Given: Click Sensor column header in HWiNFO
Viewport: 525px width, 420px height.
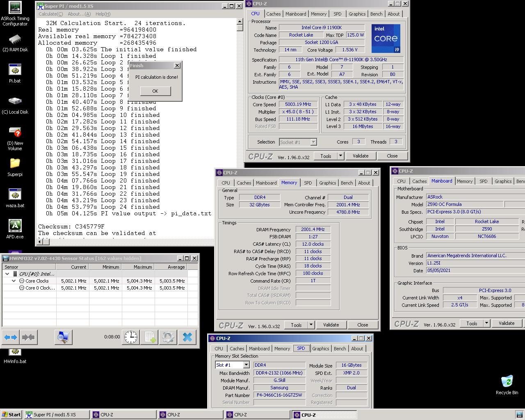Looking at the screenshot, I should [x=29, y=267].
